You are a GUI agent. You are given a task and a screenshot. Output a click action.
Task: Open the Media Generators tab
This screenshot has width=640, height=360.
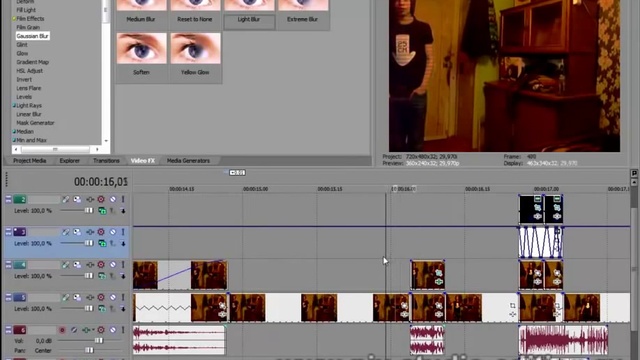[188, 161]
